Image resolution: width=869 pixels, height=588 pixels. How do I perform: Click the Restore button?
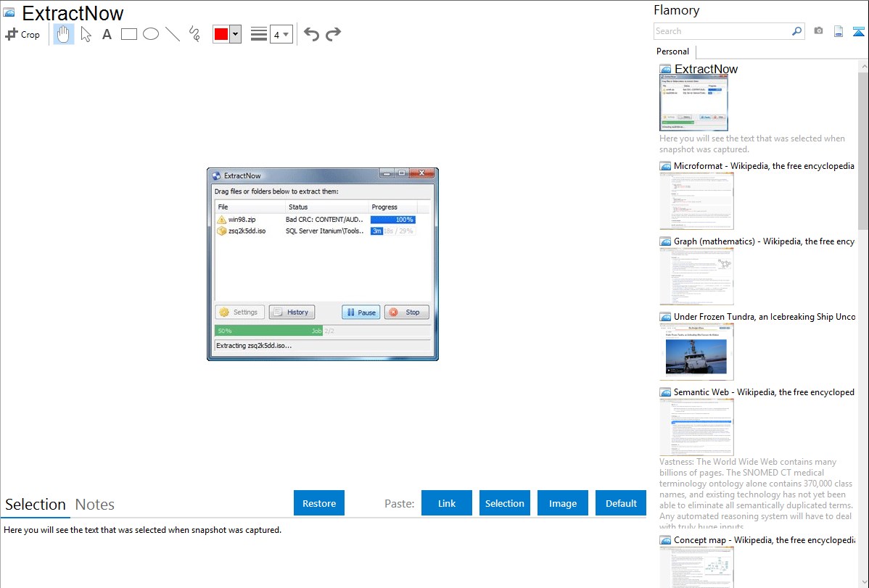pos(319,503)
